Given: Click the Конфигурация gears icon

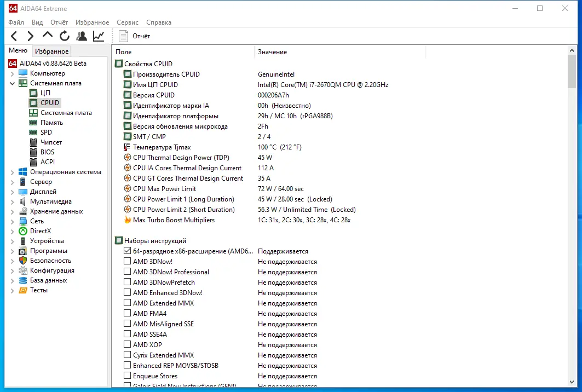Looking at the screenshot, I should 23,270.
